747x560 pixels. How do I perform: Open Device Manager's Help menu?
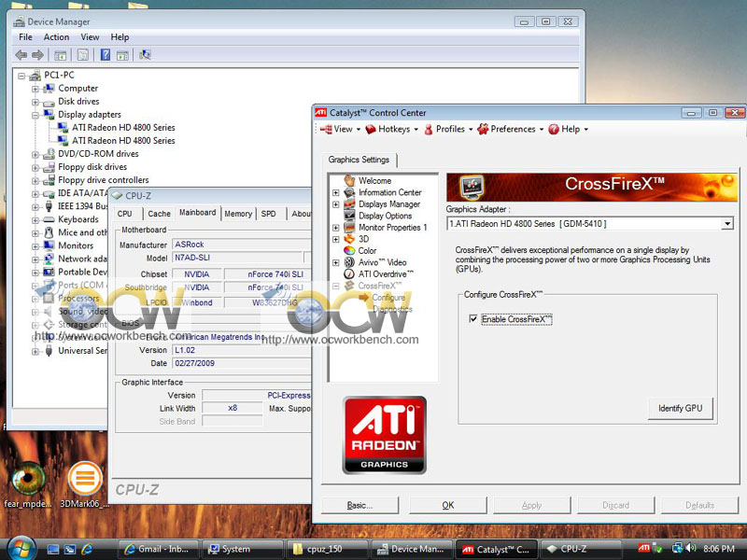tap(120, 37)
